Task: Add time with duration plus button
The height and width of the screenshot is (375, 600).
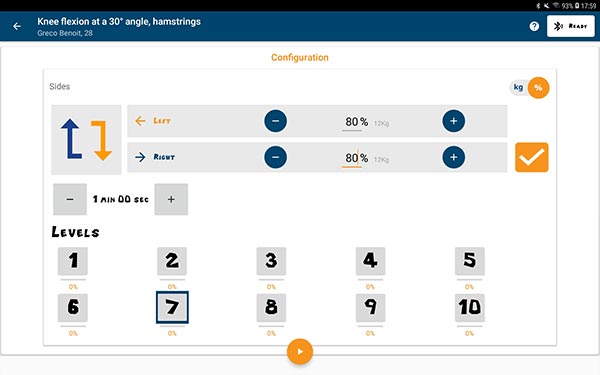Action: (x=171, y=199)
